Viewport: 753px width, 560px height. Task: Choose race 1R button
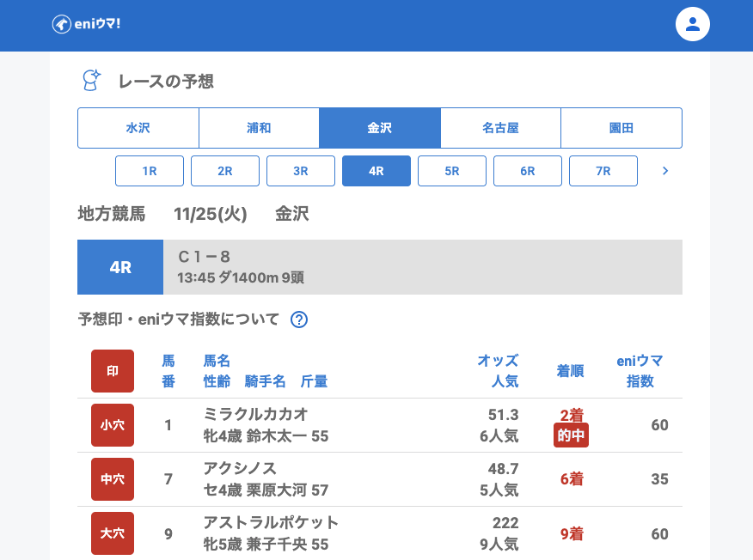pos(150,171)
